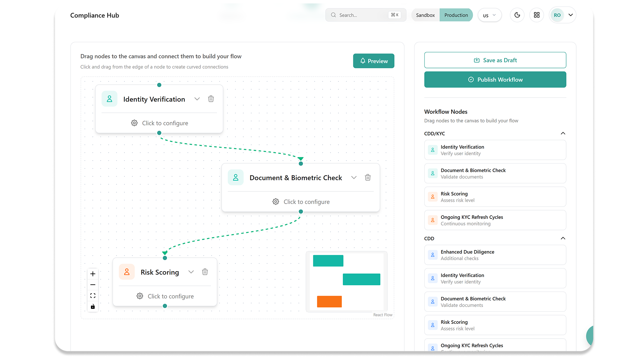Click the Document & Biometric Check canvas node's person icon

[235, 177]
